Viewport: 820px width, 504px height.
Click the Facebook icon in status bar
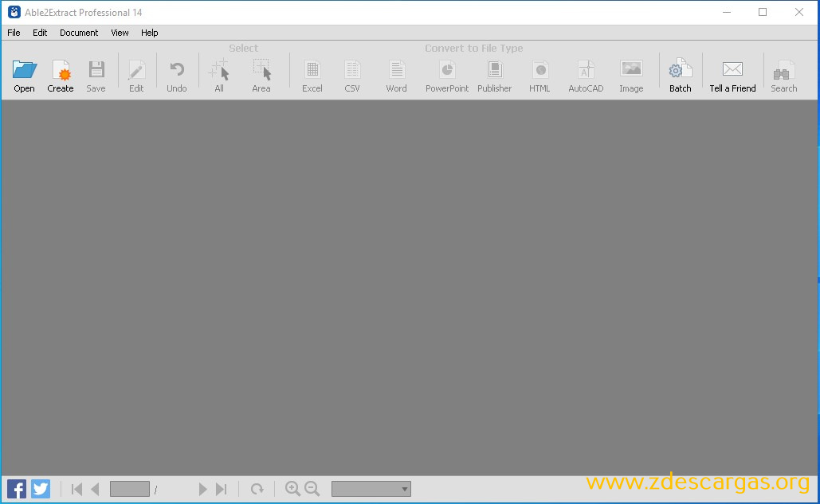[x=17, y=489]
